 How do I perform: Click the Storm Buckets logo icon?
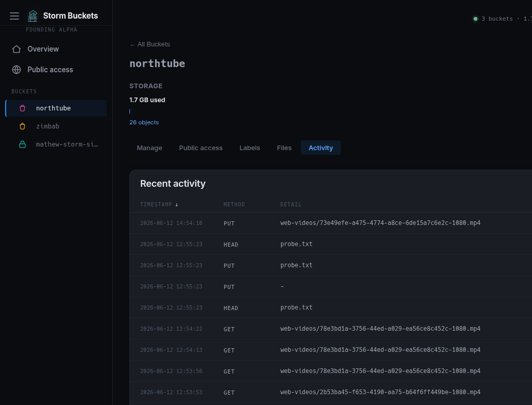tap(32, 15)
